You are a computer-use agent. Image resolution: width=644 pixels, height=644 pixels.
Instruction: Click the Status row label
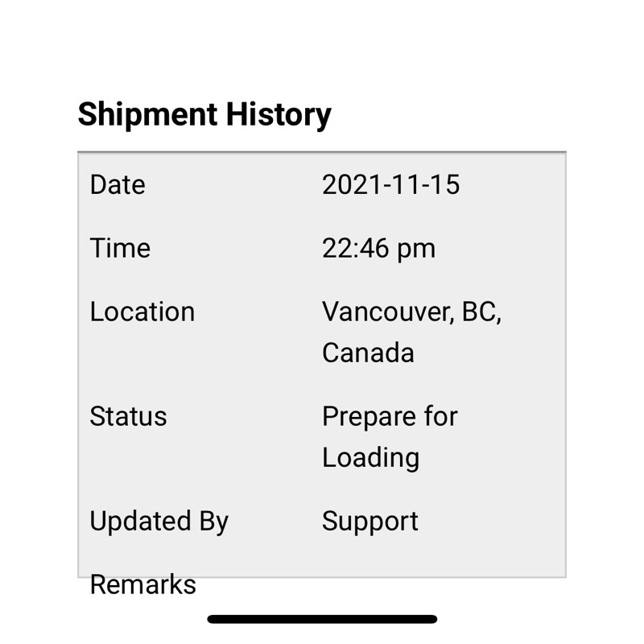pos(128,416)
